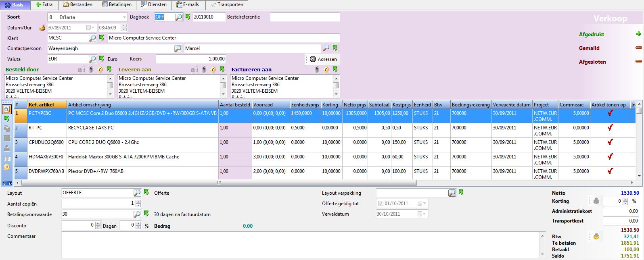Toggle the Afgedrukt green plus indicator
Image resolution: width=644 pixels, height=260 pixels.
(x=638, y=34)
